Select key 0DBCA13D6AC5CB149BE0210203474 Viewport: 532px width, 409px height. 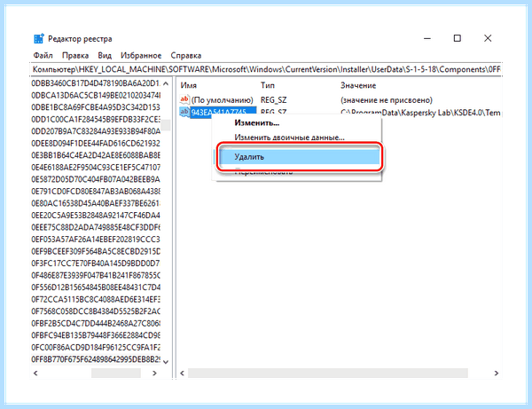click(x=96, y=95)
